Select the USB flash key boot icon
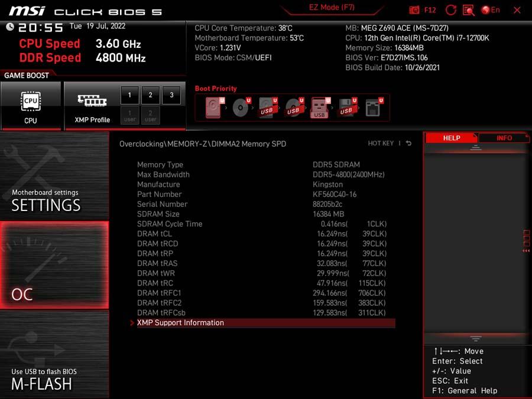Screen dimensions: 532x399 pyautogui.click(x=320, y=108)
